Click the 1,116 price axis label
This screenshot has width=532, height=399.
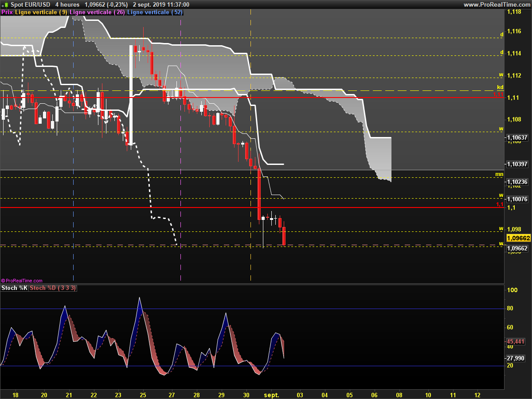(514, 31)
